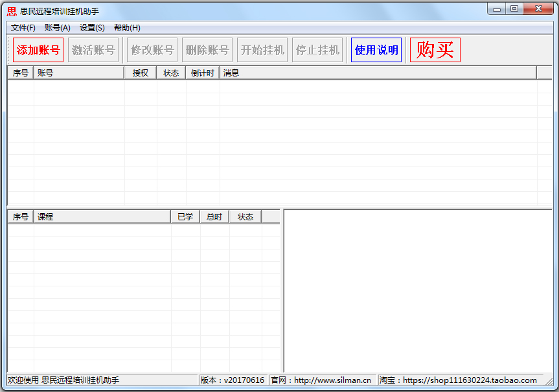Click the course list 状态 column header
This screenshot has width=559, height=392.
pos(245,217)
